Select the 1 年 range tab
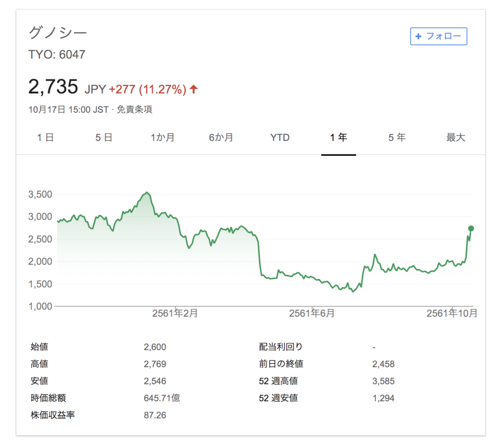This screenshot has height=448, width=500. 339,137
